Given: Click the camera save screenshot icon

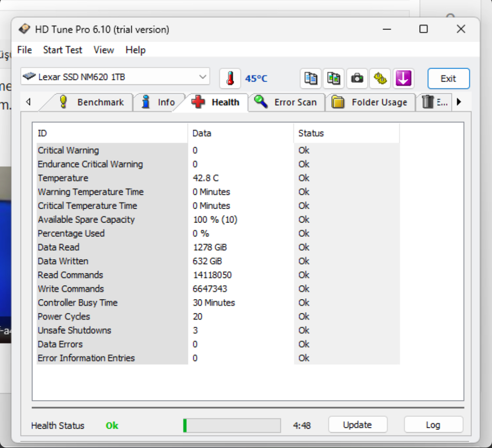Looking at the screenshot, I should [x=357, y=79].
